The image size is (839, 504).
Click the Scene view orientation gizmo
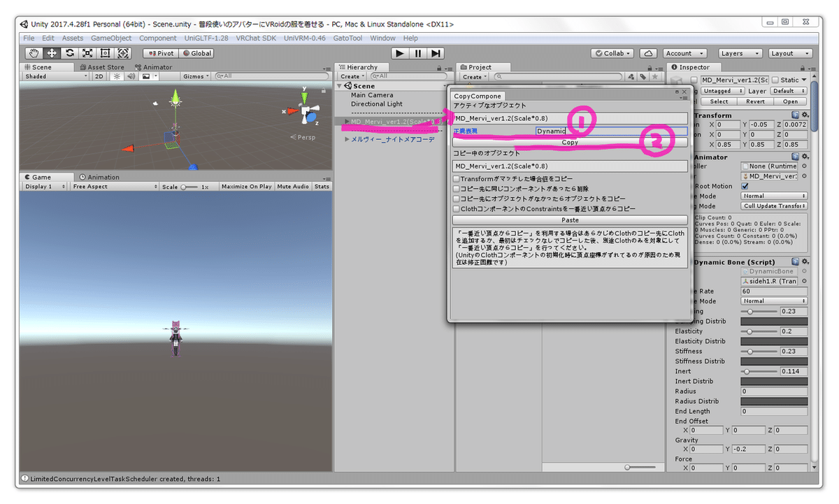click(x=305, y=110)
